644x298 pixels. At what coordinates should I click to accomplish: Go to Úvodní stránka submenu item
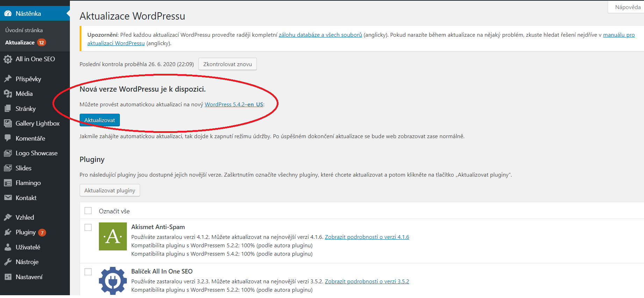pos(24,30)
